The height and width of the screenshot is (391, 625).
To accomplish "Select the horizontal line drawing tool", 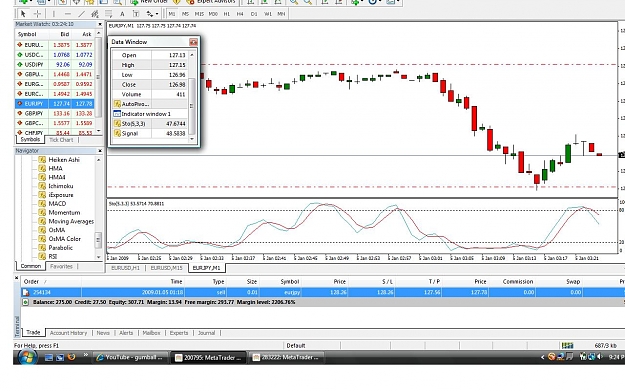I will (67, 14).
